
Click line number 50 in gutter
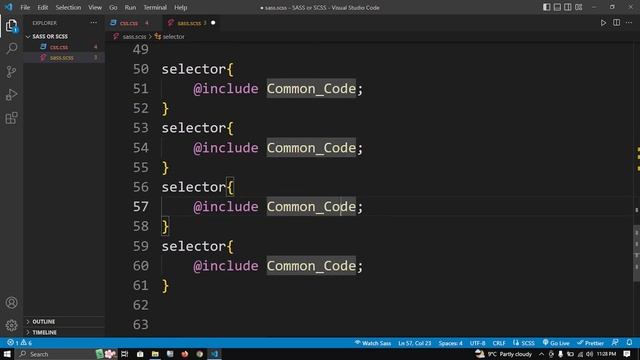[x=141, y=69]
